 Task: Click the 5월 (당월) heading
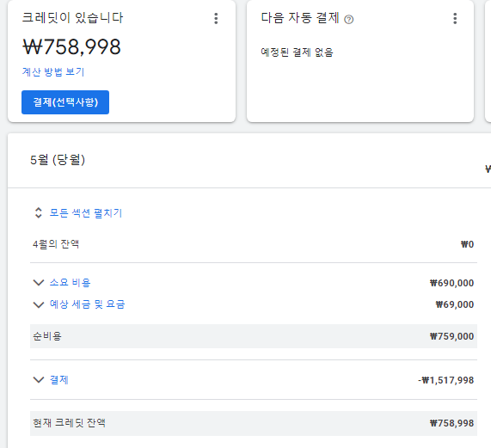(58, 160)
